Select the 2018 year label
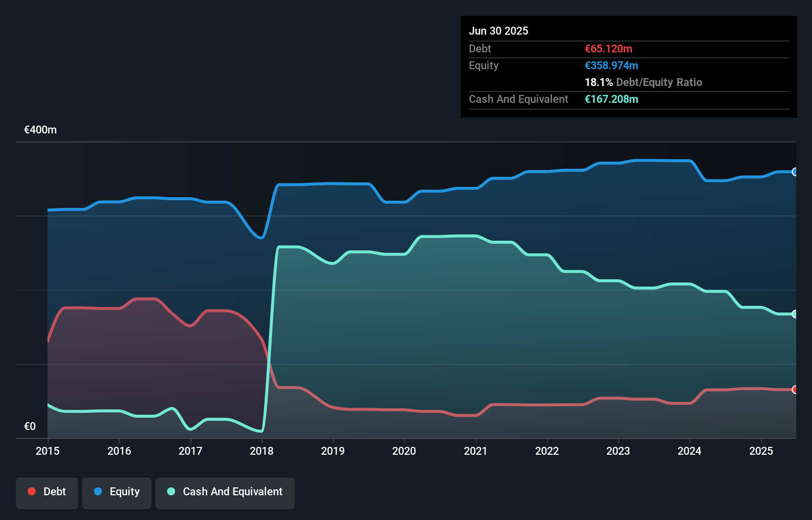812x520 pixels. click(262, 451)
